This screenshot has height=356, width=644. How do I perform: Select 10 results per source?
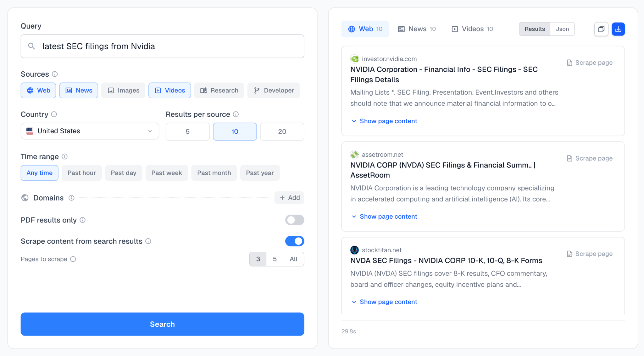click(x=235, y=132)
